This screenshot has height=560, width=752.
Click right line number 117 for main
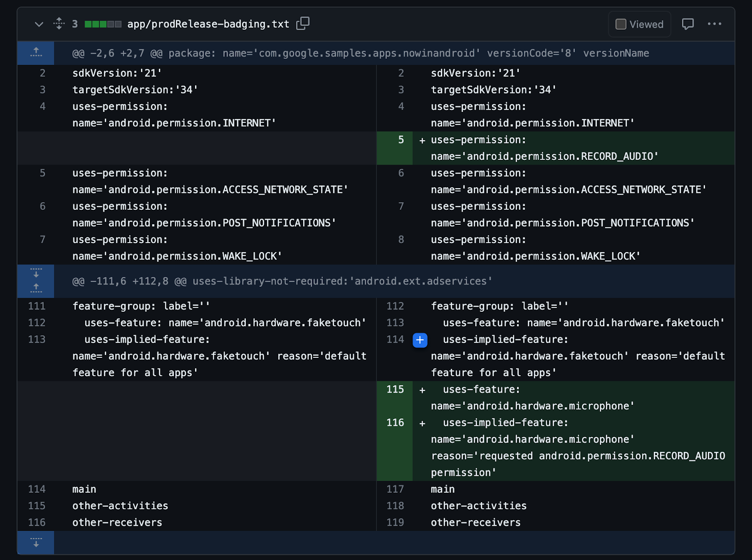[x=395, y=489]
